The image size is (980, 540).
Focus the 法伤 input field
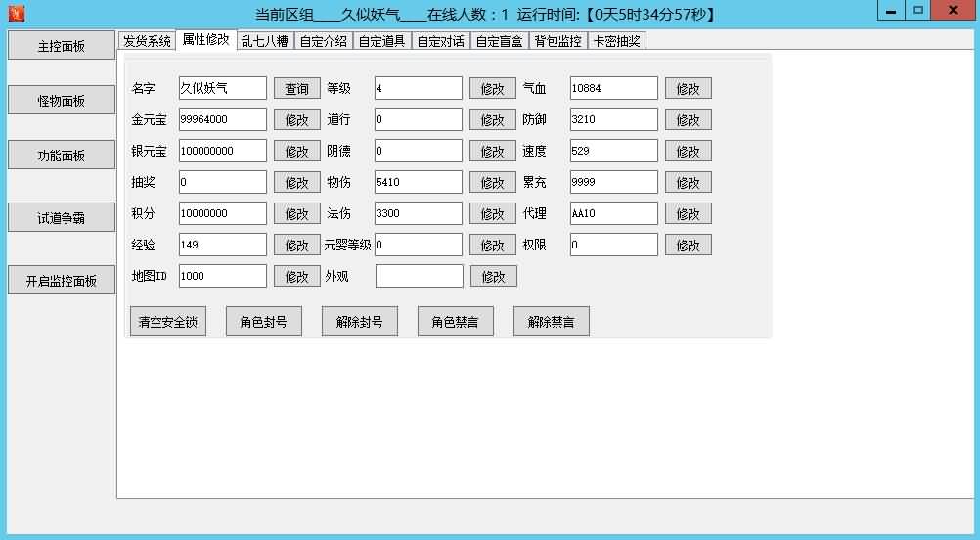pos(419,213)
